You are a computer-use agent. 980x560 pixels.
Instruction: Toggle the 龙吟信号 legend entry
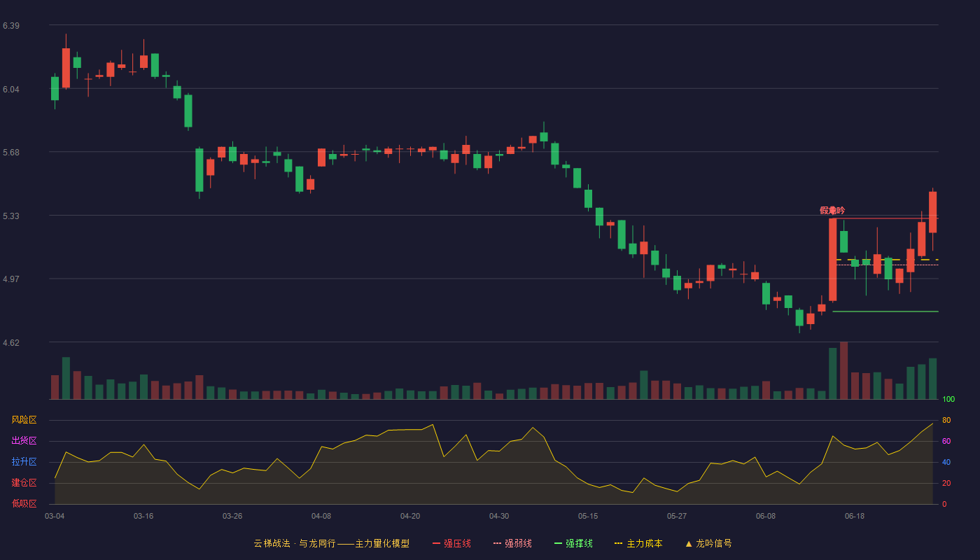(708, 543)
